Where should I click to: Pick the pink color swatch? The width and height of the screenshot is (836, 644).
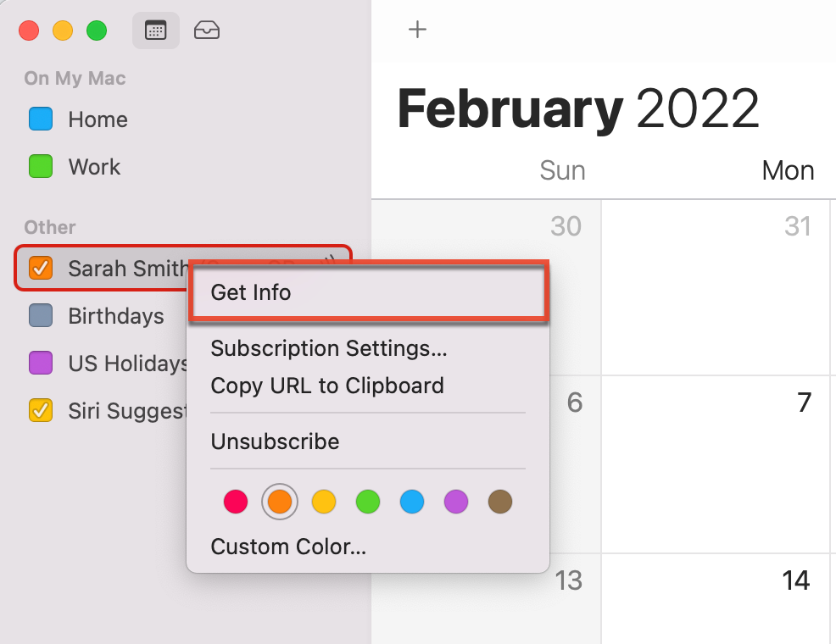[x=236, y=502]
